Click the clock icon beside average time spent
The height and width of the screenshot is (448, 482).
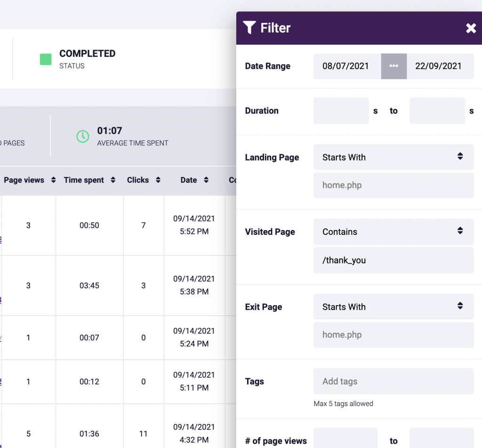click(x=83, y=136)
